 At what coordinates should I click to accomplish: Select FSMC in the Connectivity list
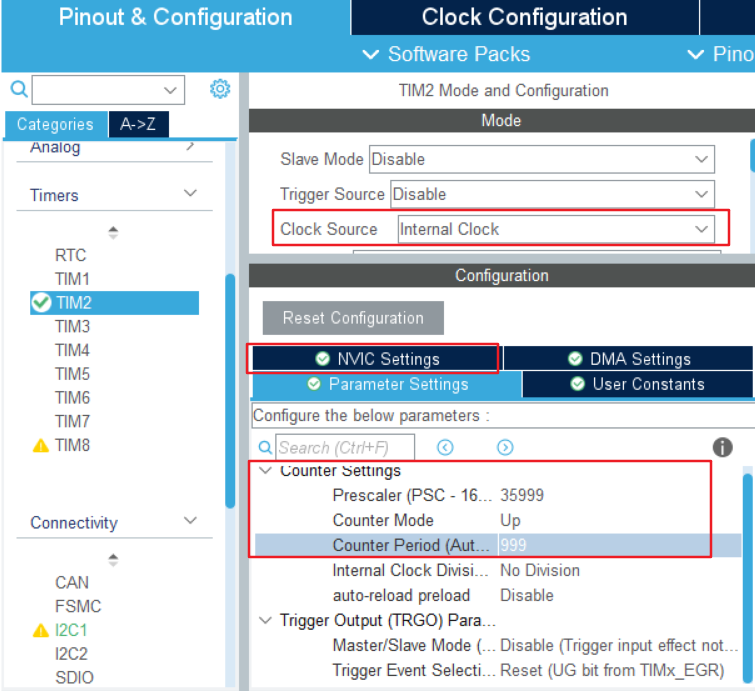[78, 607]
